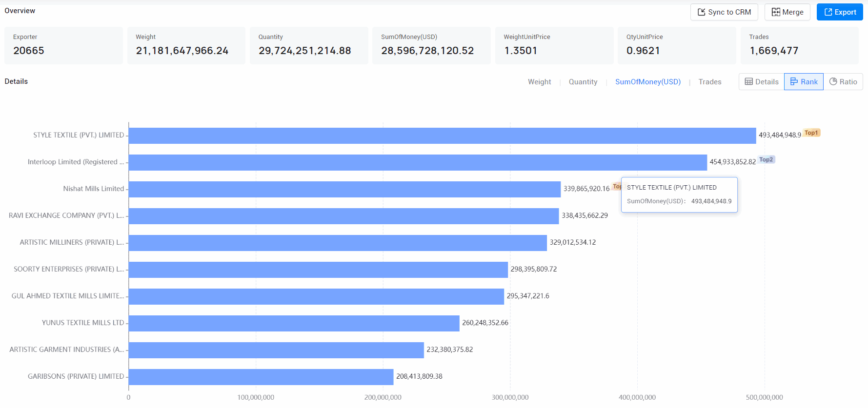
Task: Click the Exporter 20665 summary card
Action: pyautogui.click(x=63, y=45)
